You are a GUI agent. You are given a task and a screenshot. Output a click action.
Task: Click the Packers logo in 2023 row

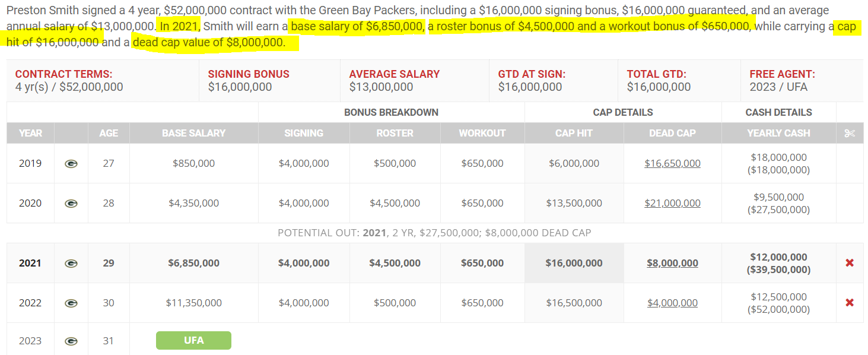click(x=71, y=341)
